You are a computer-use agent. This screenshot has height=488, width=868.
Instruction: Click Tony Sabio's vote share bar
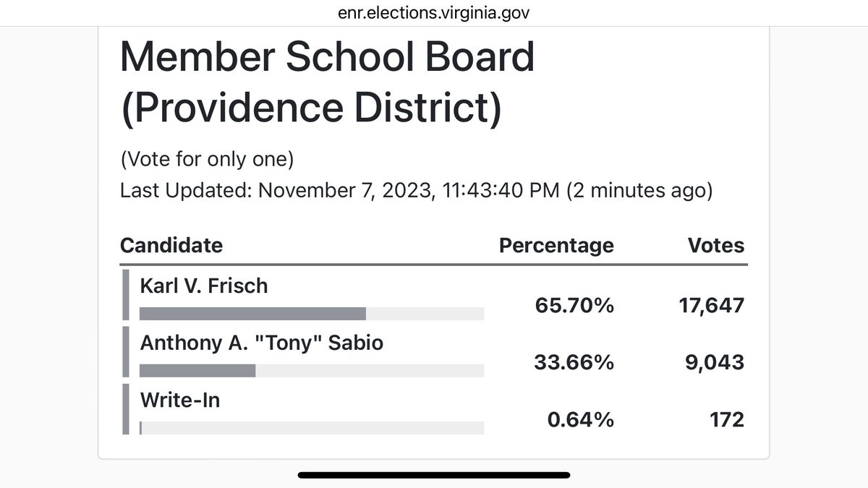coord(312,370)
